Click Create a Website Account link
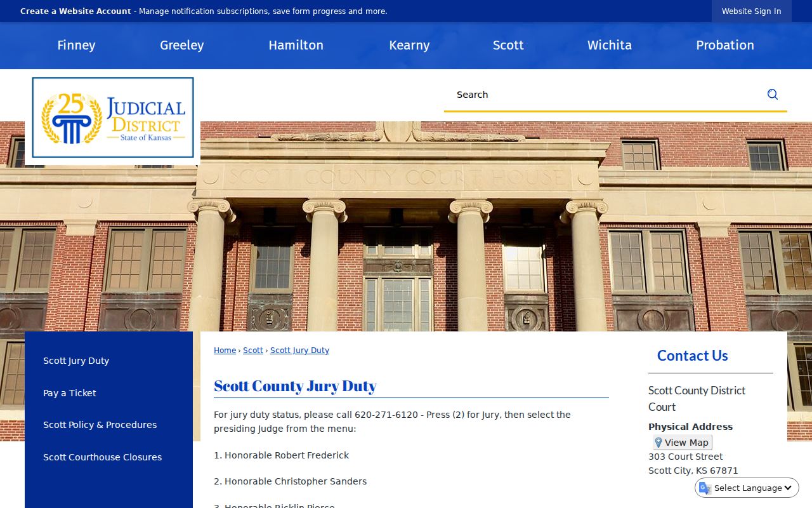812x508 pixels. point(75,11)
